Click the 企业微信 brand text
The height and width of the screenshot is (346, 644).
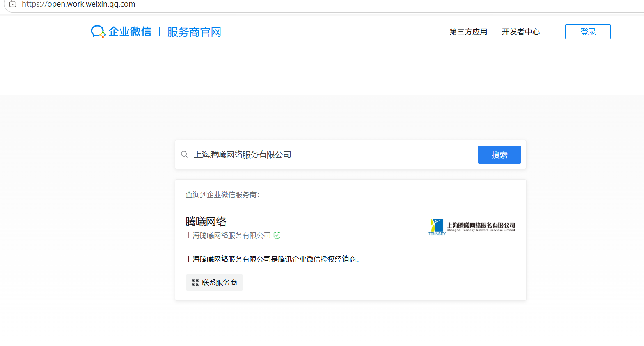coord(130,32)
